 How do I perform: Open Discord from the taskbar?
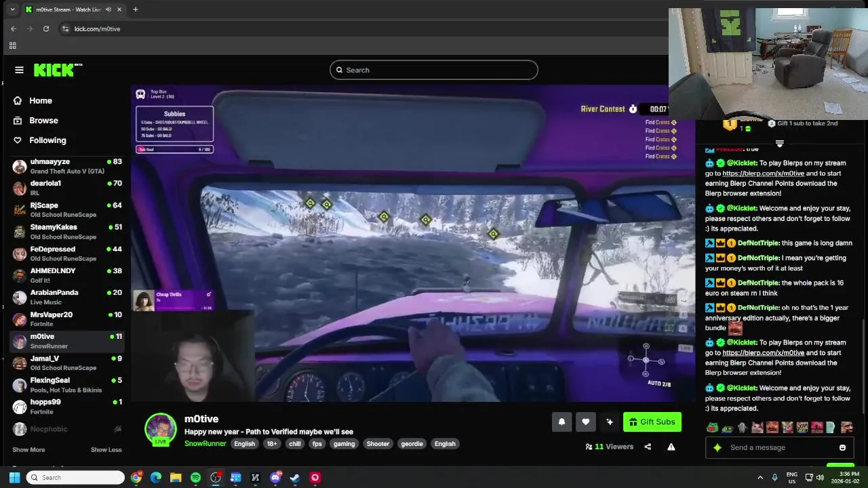pos(275,477)
